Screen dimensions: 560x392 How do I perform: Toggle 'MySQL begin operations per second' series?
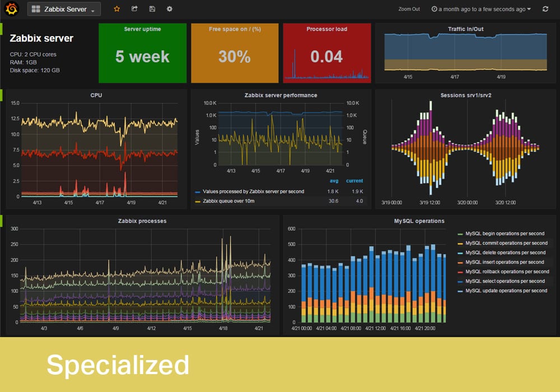coord(505,234)
